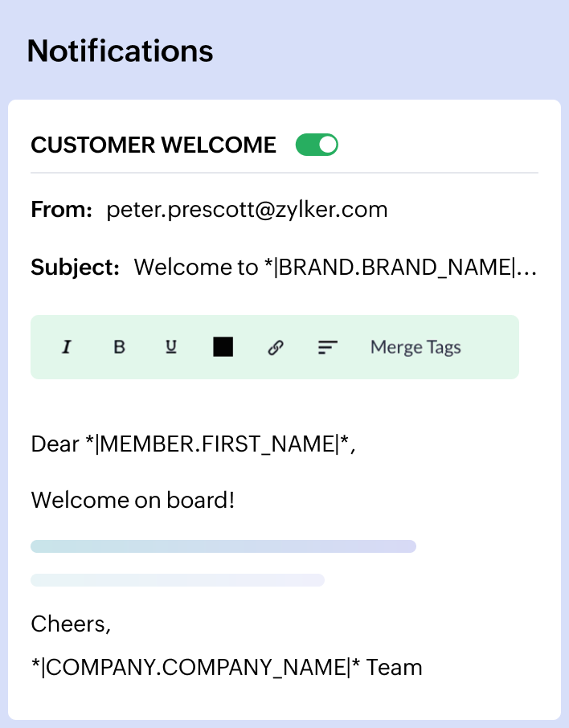Viewport: 569px width, 728px height.
Task: Click the shorter placeholder bar above Cheers
Action: coord(177,580)
